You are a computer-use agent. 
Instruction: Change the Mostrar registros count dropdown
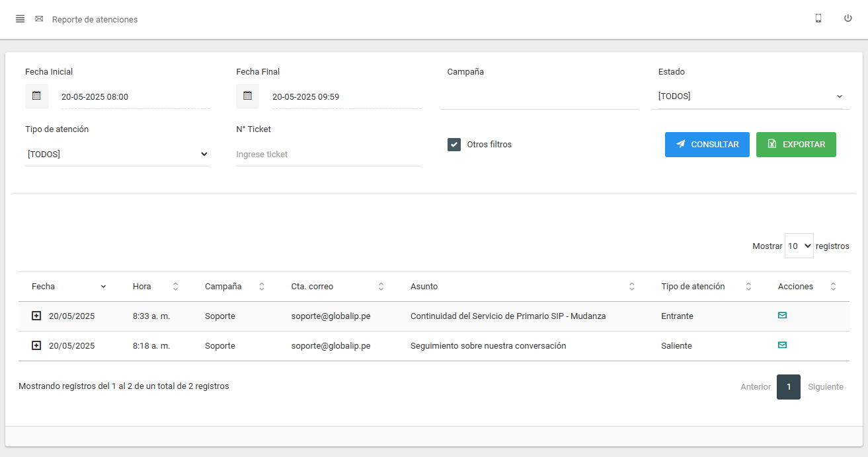pos(799,246)
